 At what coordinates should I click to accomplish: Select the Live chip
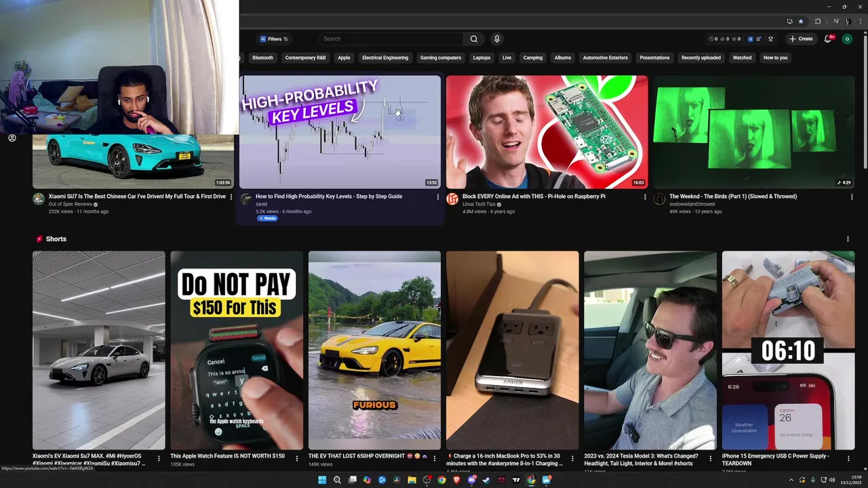[507, 58]
